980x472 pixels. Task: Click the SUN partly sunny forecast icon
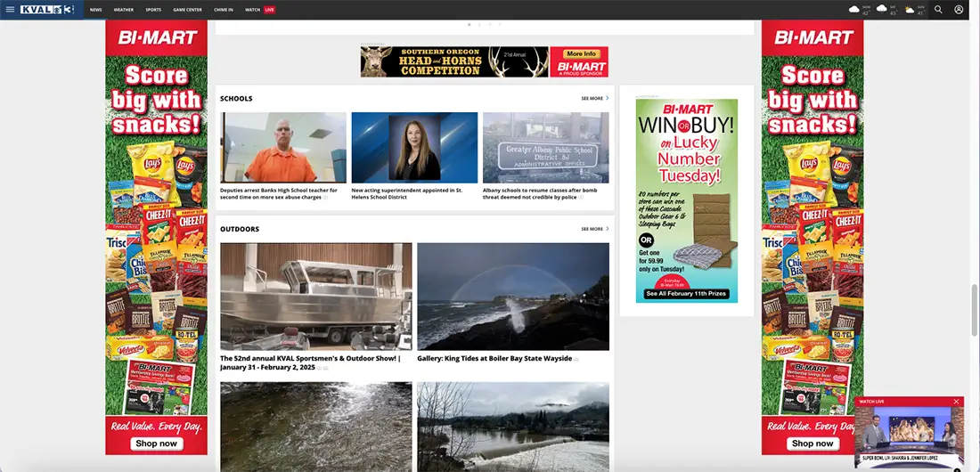(x=910, y=10)
